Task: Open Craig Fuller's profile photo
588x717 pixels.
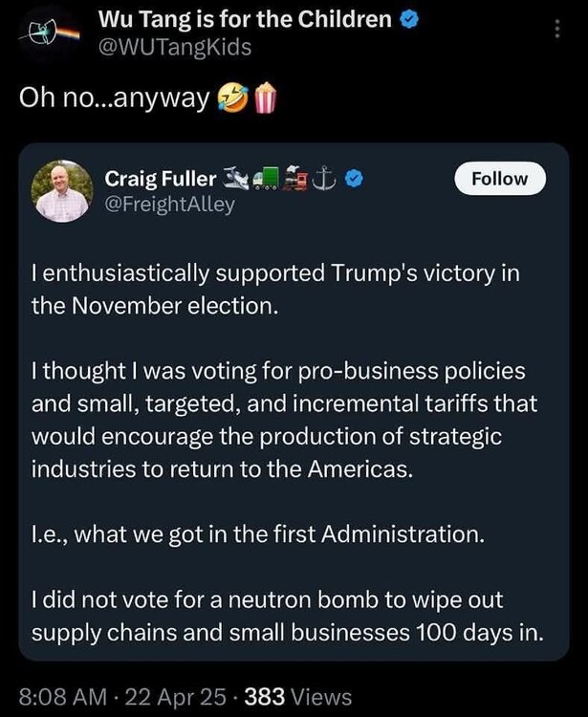Action: 61,191
